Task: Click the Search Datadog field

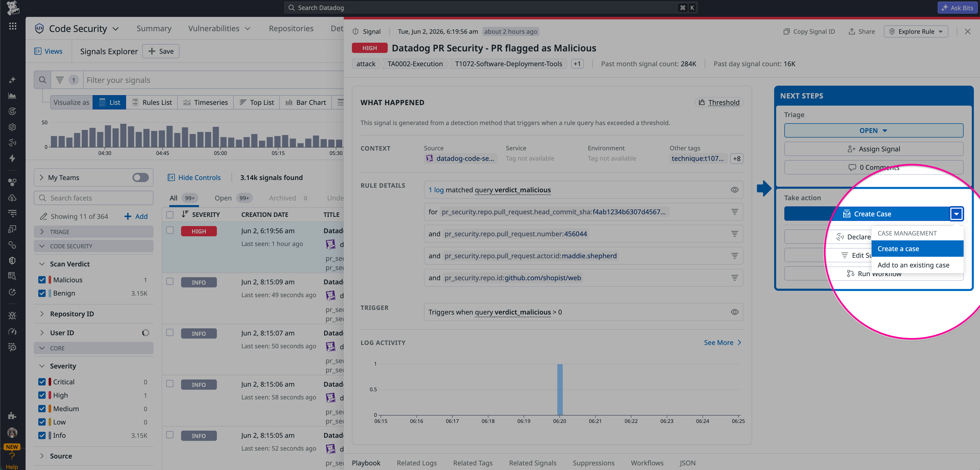Action: [x=491, y=8]
